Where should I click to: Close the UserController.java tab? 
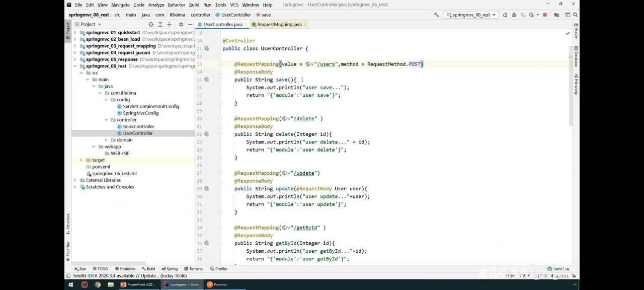246,24
